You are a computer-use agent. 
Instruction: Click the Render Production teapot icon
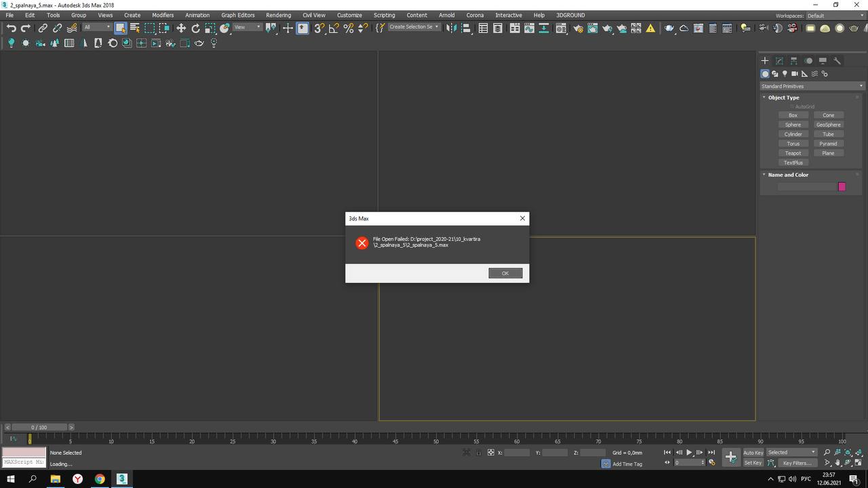pos(607,28)
